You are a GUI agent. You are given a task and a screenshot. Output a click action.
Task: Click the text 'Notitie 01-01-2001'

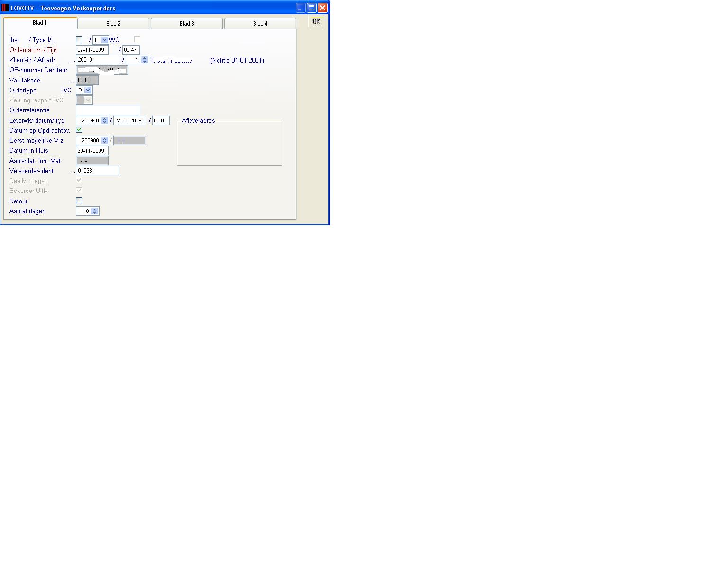pyautogui.click(x=237, y=60)
